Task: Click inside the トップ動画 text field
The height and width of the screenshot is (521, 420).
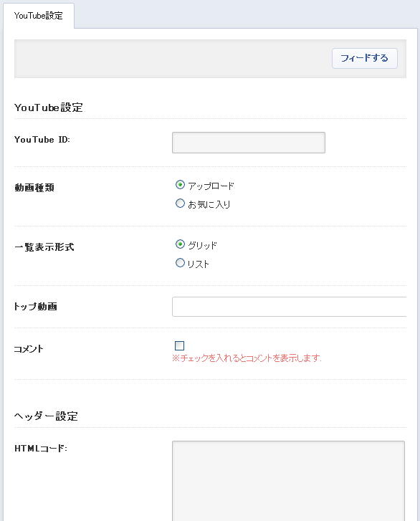Action: click(289, 307)
